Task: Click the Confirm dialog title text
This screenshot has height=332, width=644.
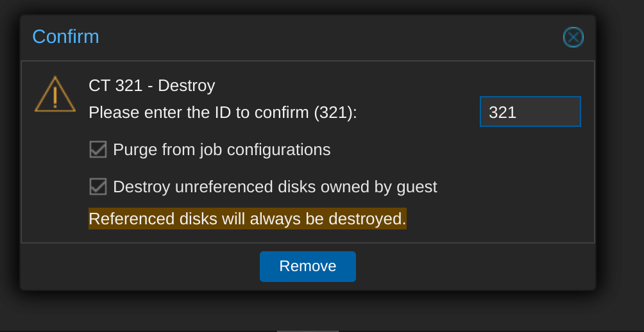Action: coord(65,37)
